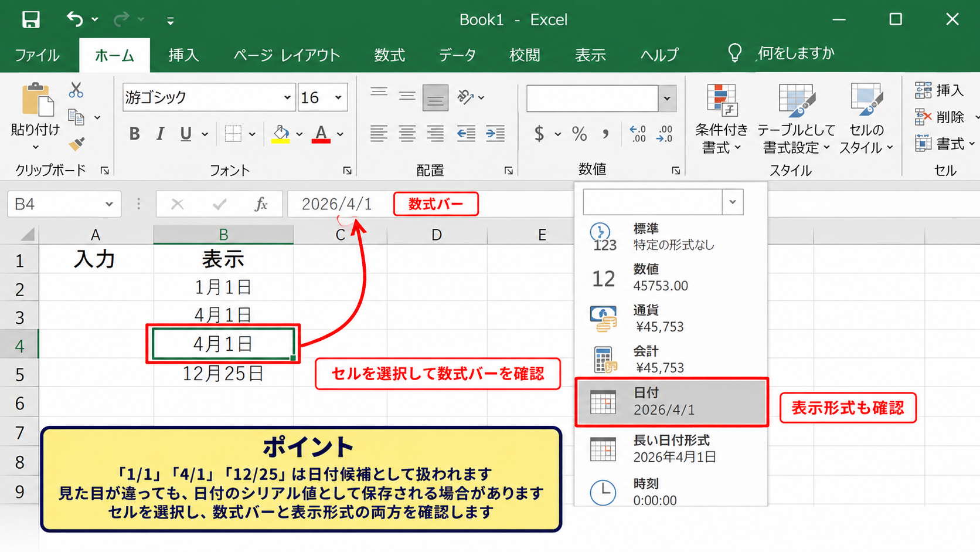980x552 pixels.
Task: Open セルのスタイル gallery
Action: coord(866,118)
